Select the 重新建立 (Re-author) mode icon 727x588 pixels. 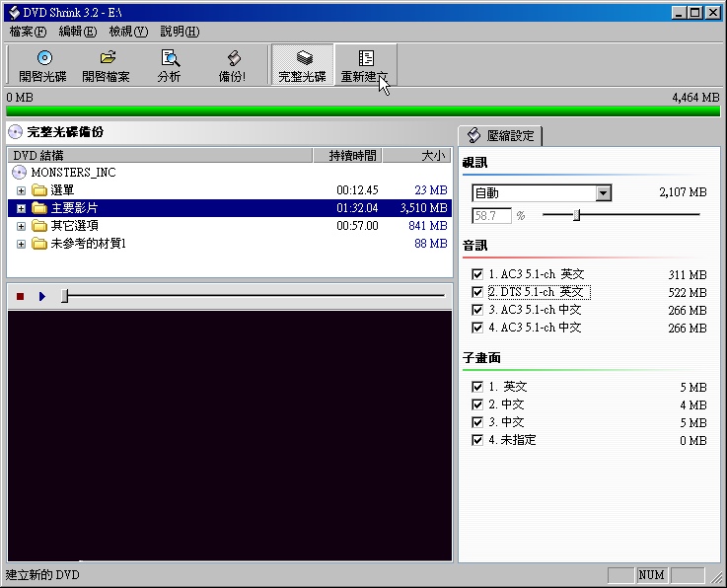coord(366,58)
